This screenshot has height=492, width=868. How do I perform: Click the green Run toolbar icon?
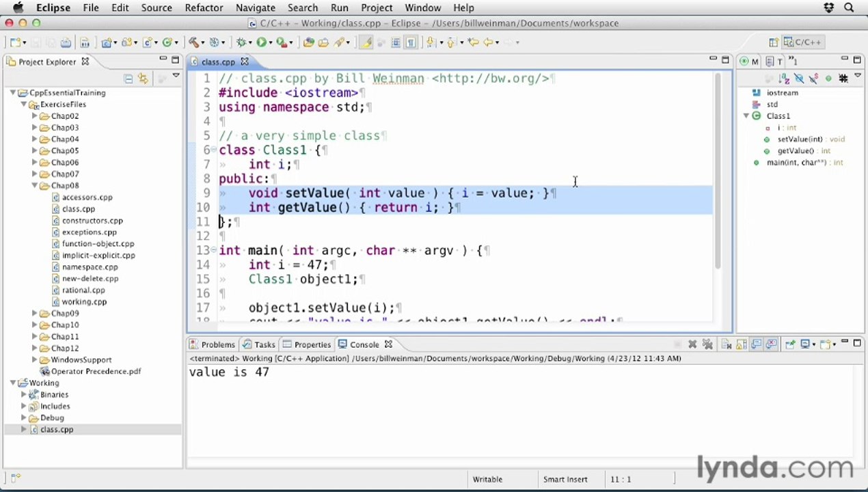coord(262,42)
